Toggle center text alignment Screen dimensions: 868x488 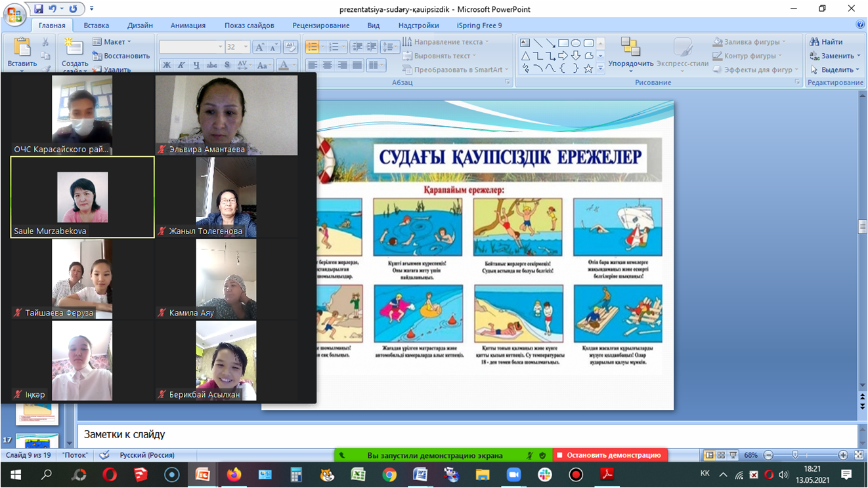(x=328, y=66)
